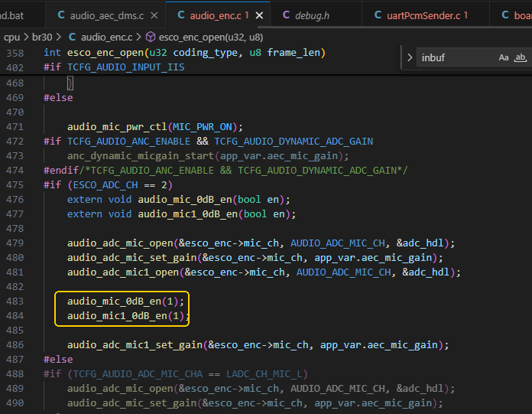Click LADC_CH_MIC_L on line 488
This screenshot has width=532, height=414.
pos(264,374)
